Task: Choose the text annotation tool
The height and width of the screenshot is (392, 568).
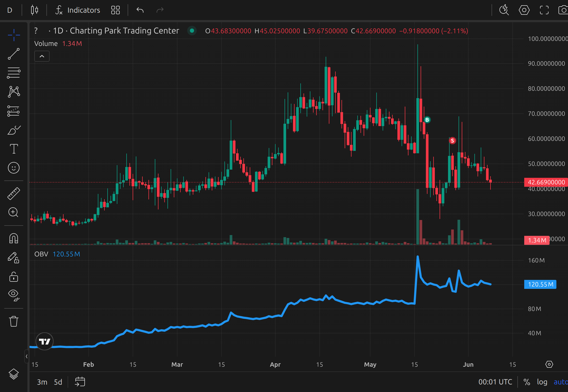Action: (14, 149)
